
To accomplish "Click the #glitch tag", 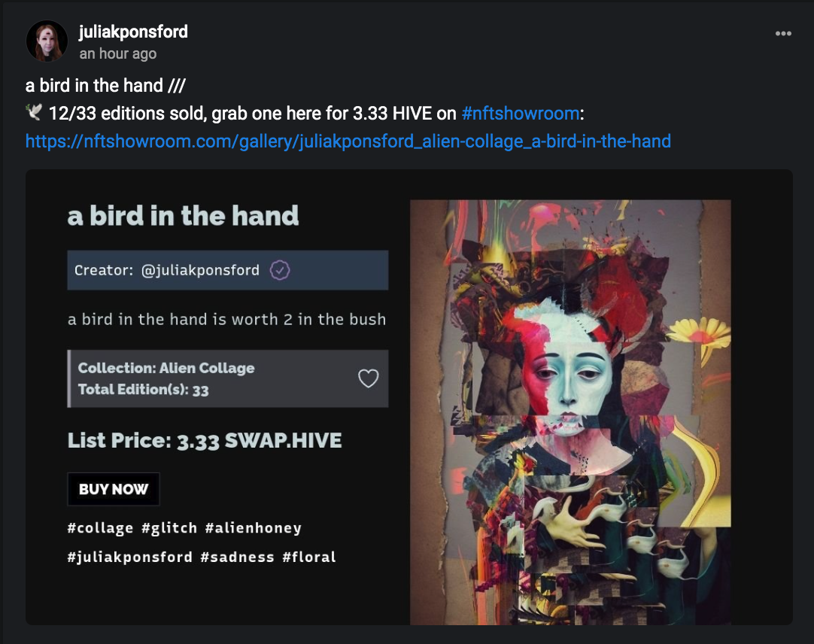I will (x=169, y=528).
